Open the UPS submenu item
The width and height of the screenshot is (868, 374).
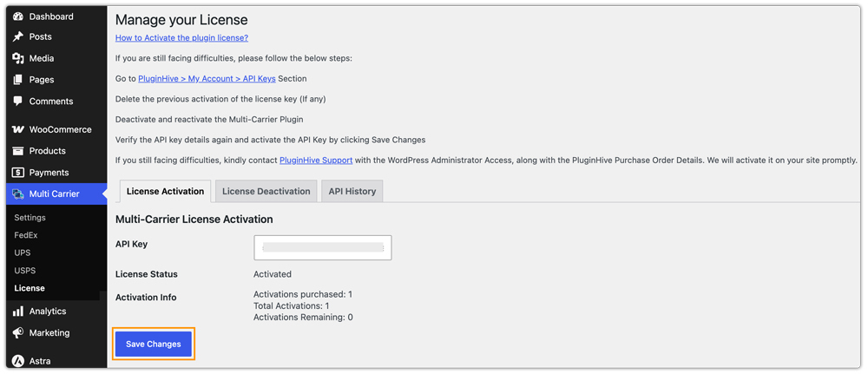[x=23, y=253]
